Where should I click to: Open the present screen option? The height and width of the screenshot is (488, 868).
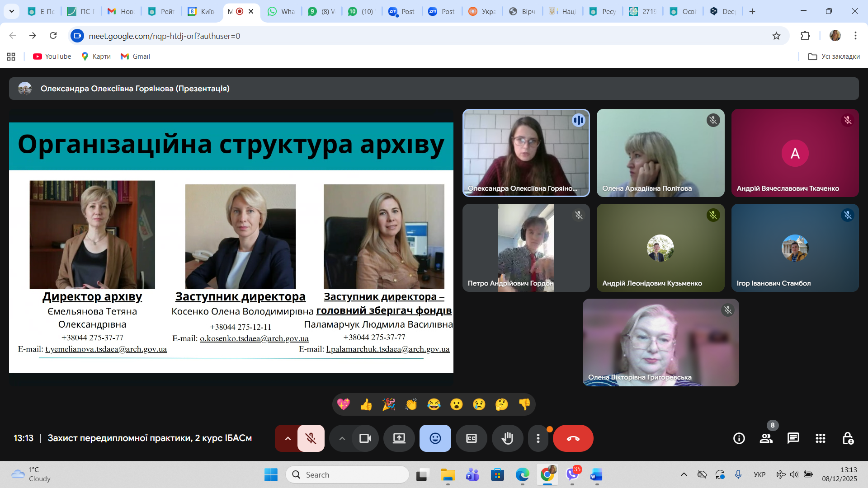(399, 438)
